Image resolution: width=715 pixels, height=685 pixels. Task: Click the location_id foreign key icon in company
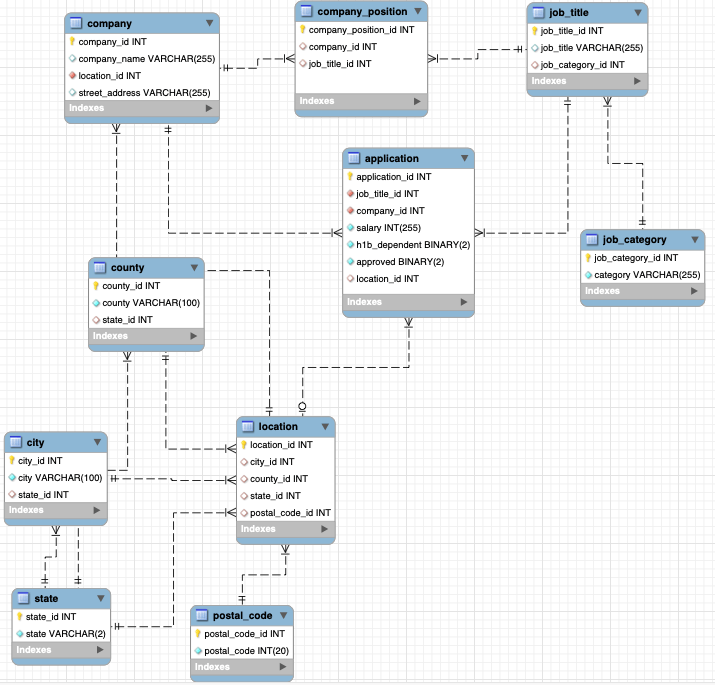point(72,75)
